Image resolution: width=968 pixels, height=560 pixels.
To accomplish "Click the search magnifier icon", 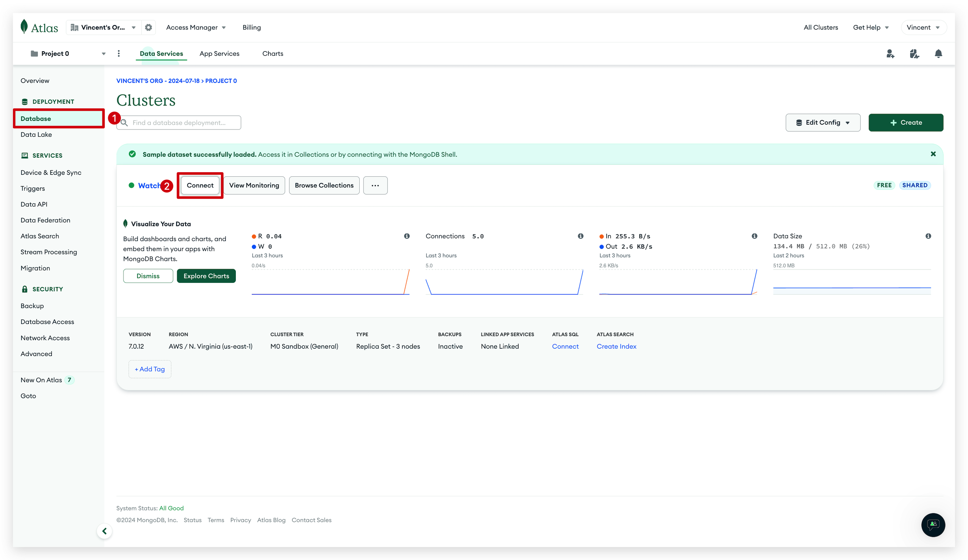I will point(124,123).
